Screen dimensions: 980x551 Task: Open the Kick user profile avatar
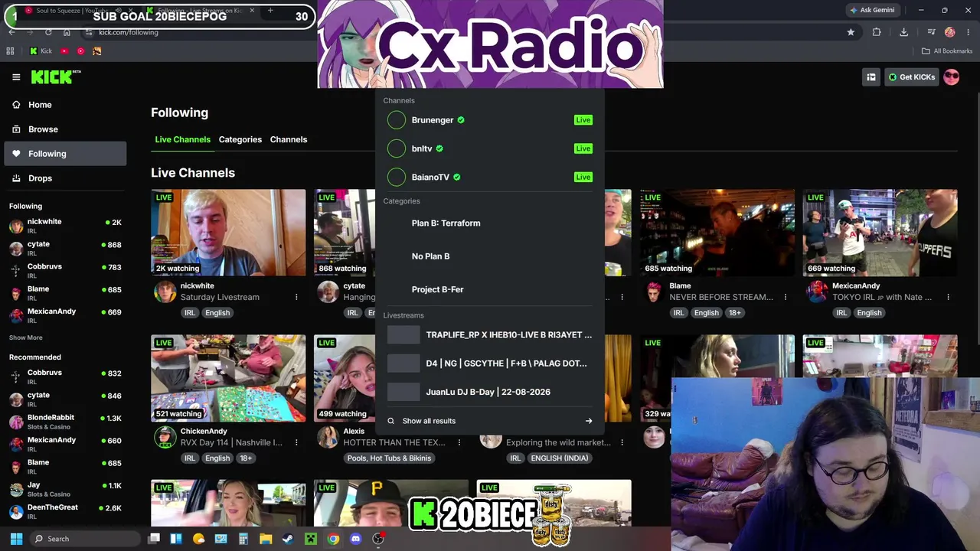click(x=952, y=77)
